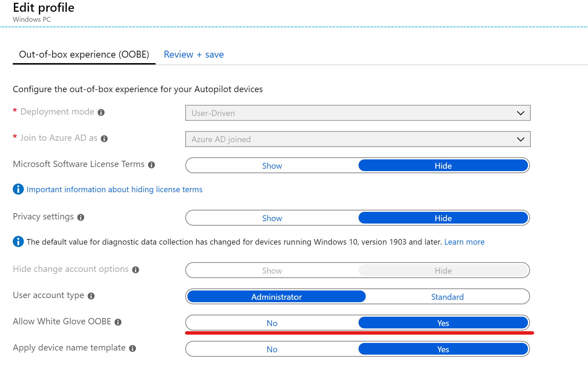Click the User account type label
Viewport: 588px width, 365px height.
[48, 295]
